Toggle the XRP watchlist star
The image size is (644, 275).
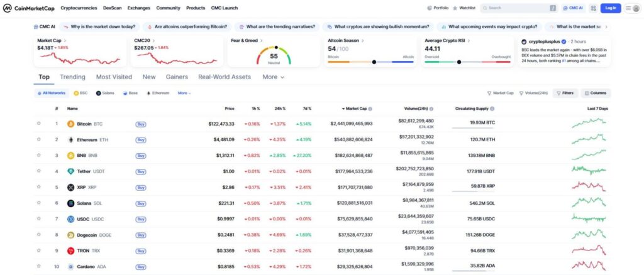[38, 187]
